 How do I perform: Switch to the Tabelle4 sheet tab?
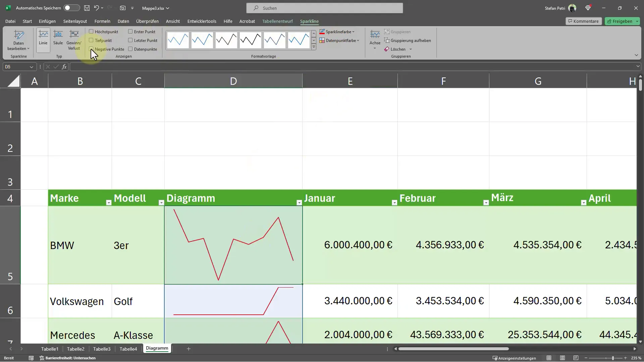click(128, 349)
